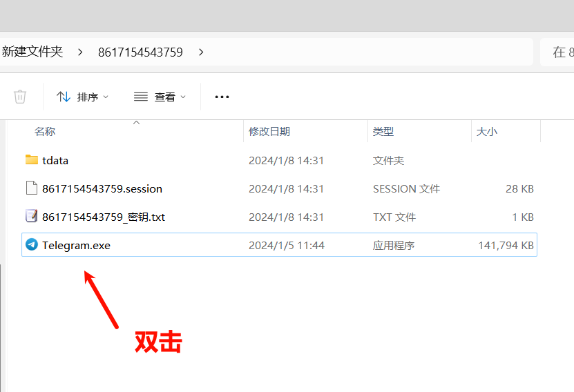Expand chevron after 8617154543759 in breadcrumb
This screenshot has height=392, width=574.
coord(201,52)
